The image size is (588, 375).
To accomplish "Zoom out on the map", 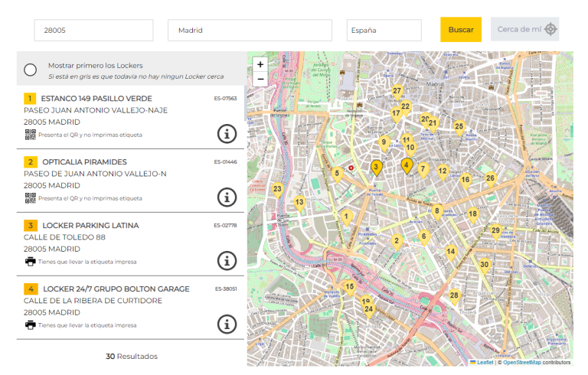I will click(x=260, y=79).
